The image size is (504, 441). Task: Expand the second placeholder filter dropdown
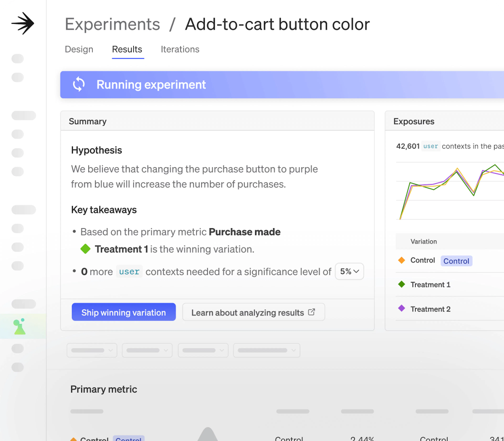pyautogui.click(x=147, y=350)
